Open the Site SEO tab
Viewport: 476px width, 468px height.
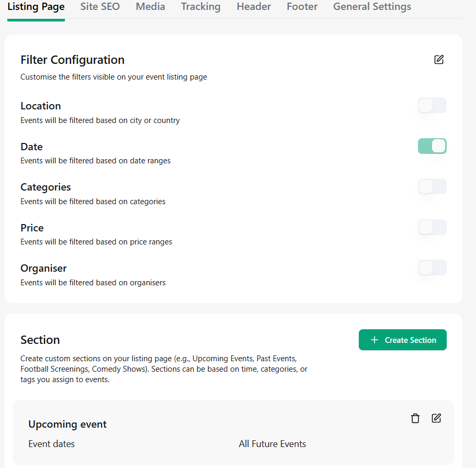click(100, 7)
